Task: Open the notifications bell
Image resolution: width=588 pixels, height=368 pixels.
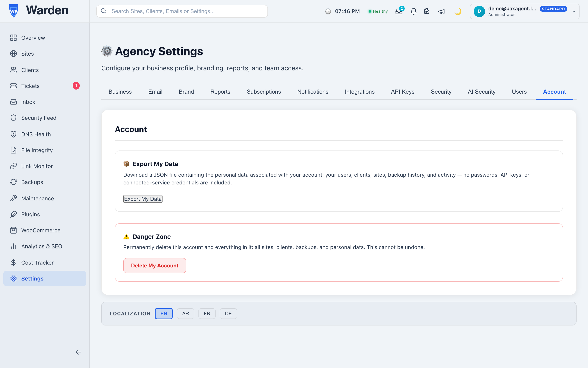Action: tap(414, 11)
